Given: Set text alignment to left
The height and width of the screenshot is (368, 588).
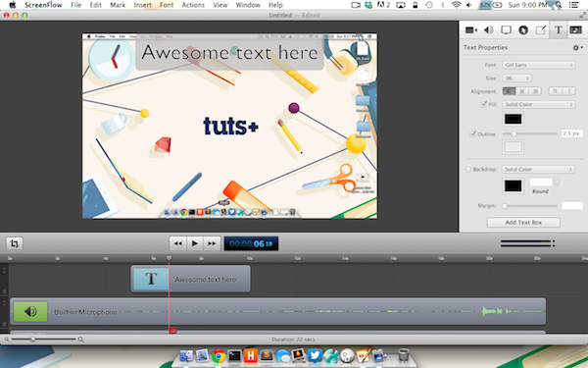Looking at the screenshot, I should coord(509,91).
